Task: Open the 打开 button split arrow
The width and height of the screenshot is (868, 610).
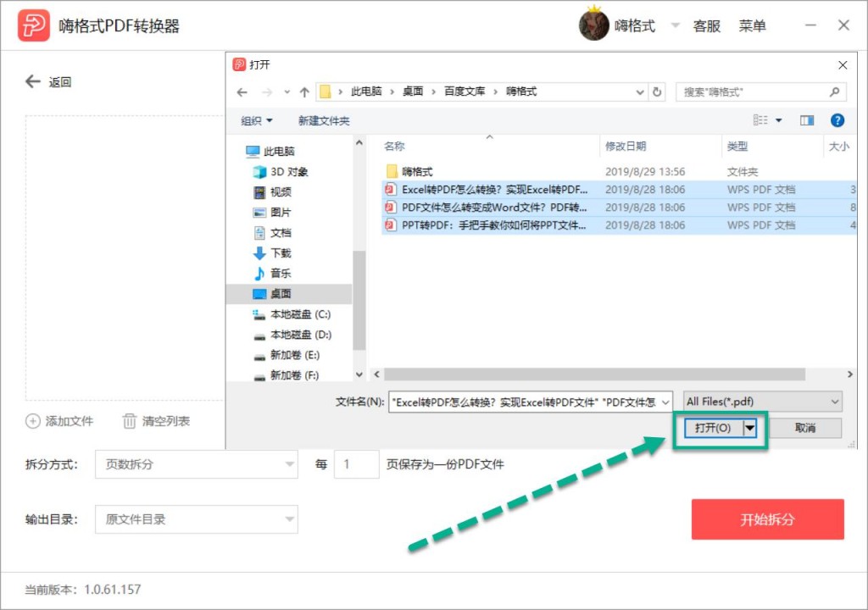Action: (x=749, y=427)
